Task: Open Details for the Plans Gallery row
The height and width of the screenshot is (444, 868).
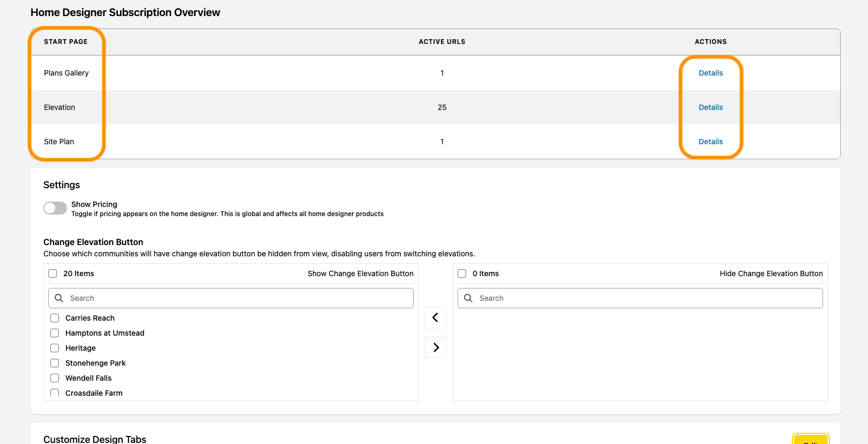Action: coord(710,73)
